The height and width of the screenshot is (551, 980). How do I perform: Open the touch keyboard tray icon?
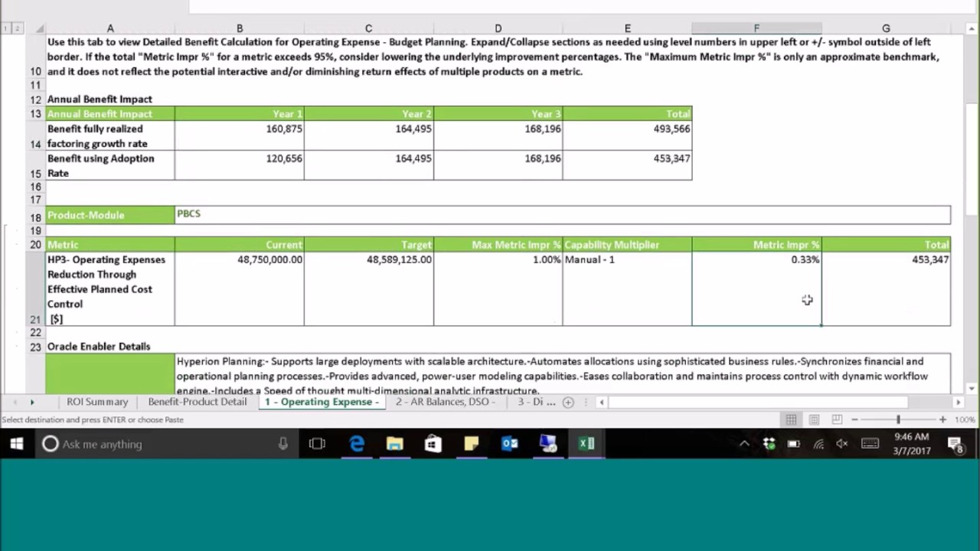[x=870, y=444]
